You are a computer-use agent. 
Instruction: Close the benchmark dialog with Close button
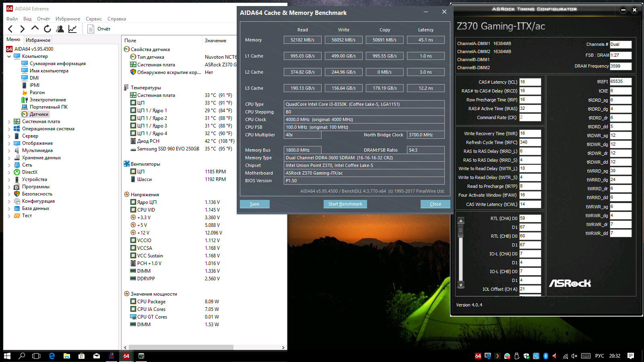point(436,204)
